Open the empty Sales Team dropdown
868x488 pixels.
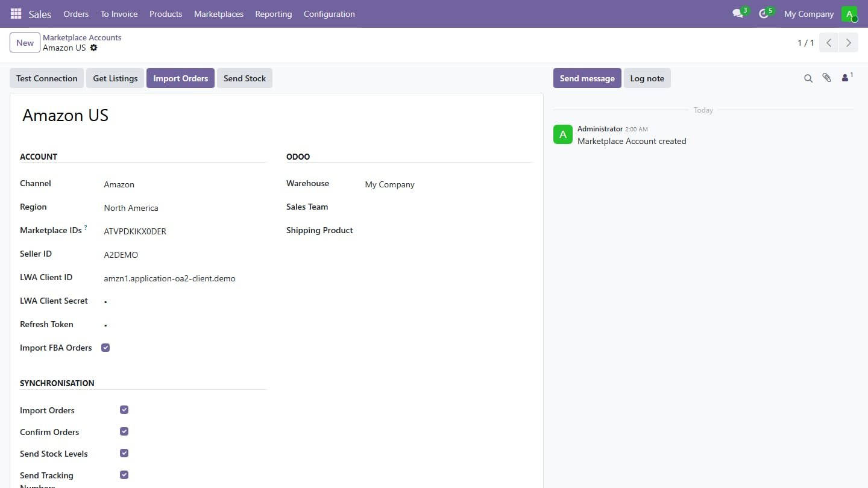click(448, 208)
